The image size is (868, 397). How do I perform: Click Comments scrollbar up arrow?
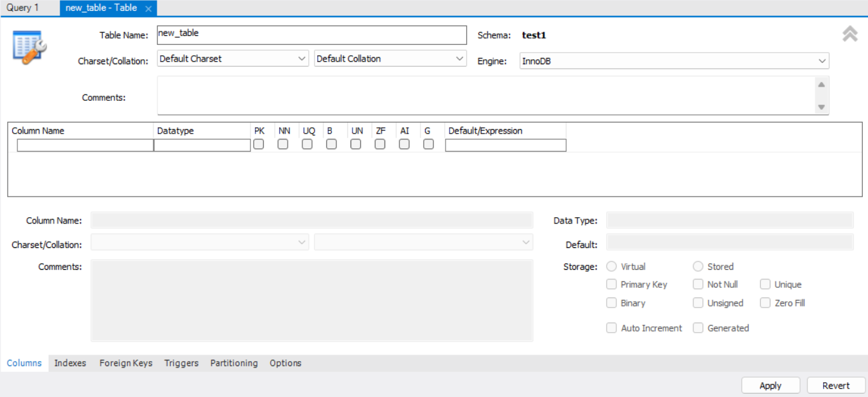click(x=821, y=84)
